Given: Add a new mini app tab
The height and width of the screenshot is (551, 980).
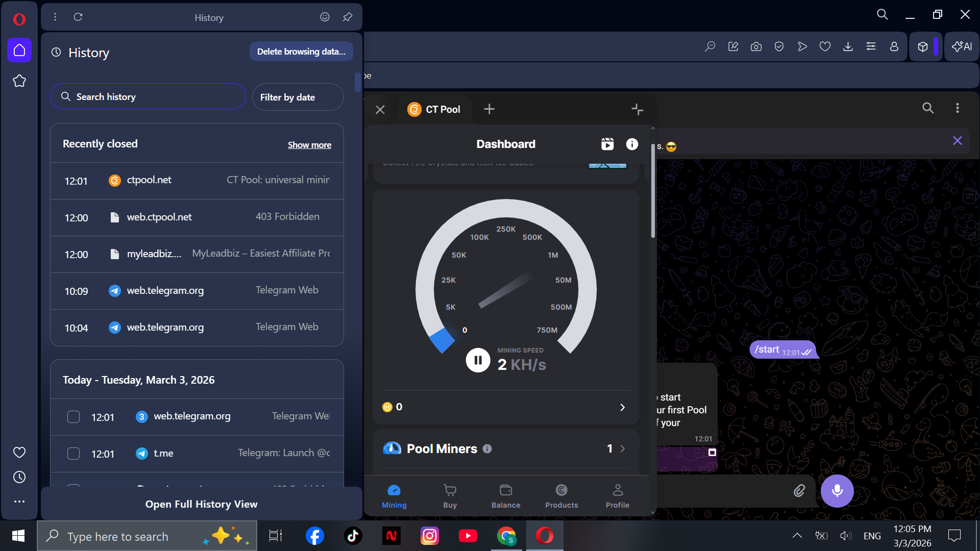Looking at the screenshot, I should coord(489,109).
